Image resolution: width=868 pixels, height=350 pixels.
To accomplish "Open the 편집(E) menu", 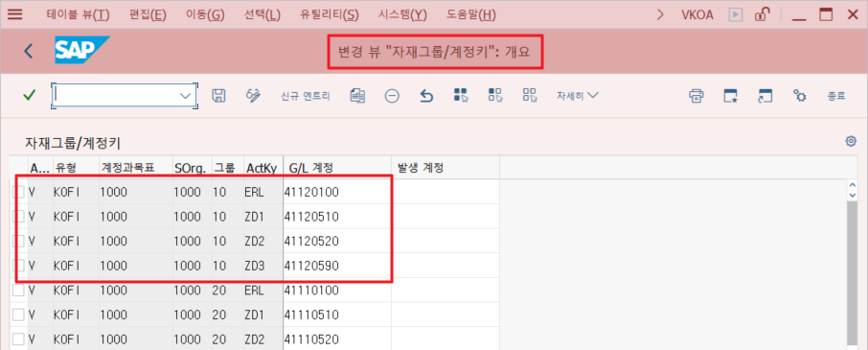I will (148, 15).
